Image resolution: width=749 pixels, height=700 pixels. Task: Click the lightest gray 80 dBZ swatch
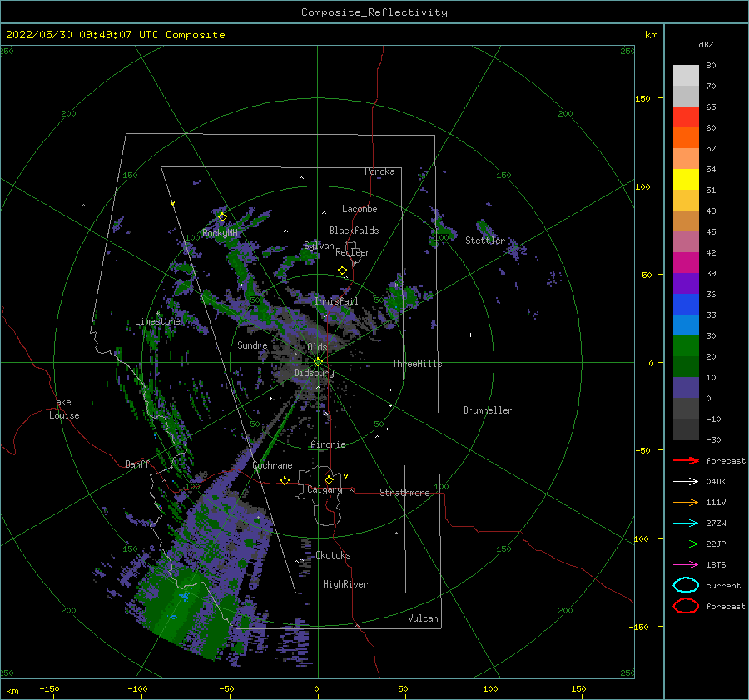coord(686,76)
